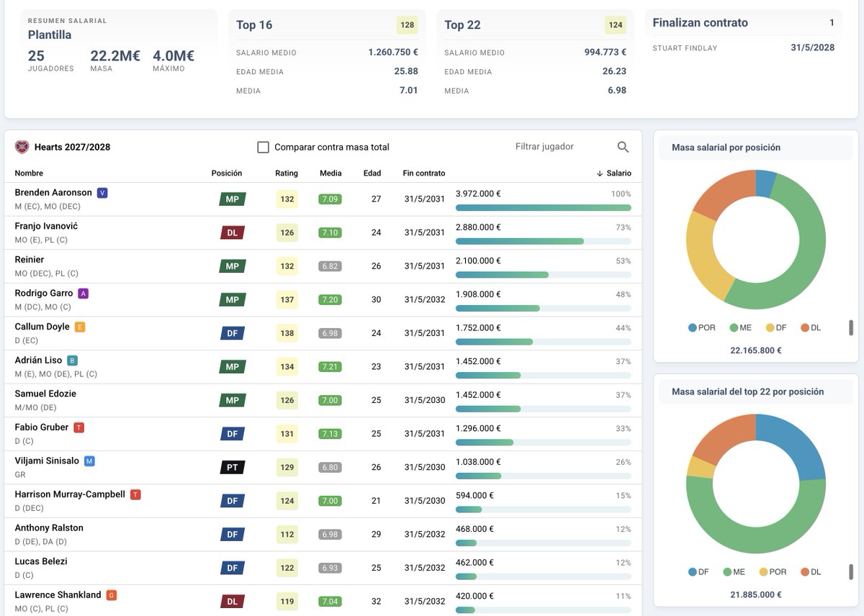Toggle ME legend in top 22 chart

click(x=734, y=572)
